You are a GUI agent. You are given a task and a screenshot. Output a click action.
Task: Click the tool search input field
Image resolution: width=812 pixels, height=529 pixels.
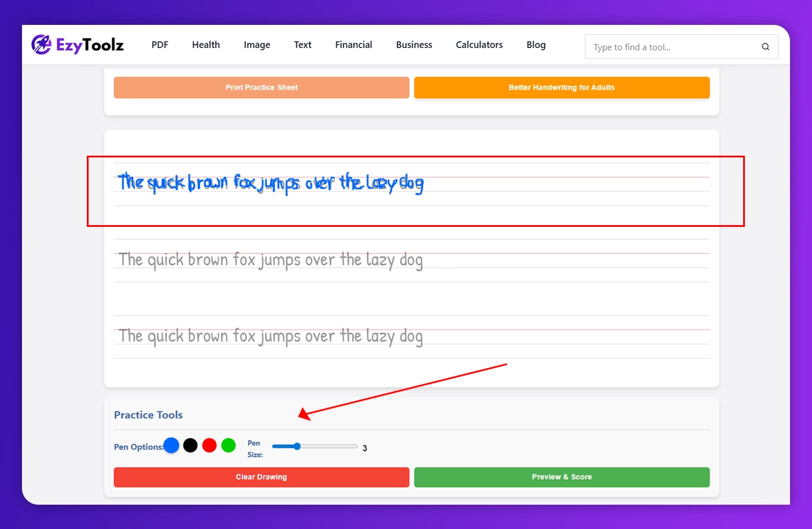coord(666,47)
